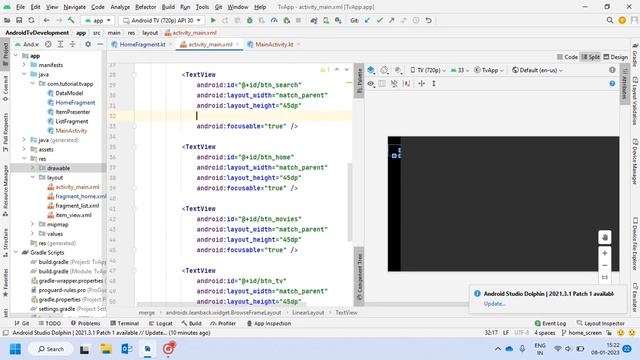Open the TvApp theme dropdown

pos(489,70)
